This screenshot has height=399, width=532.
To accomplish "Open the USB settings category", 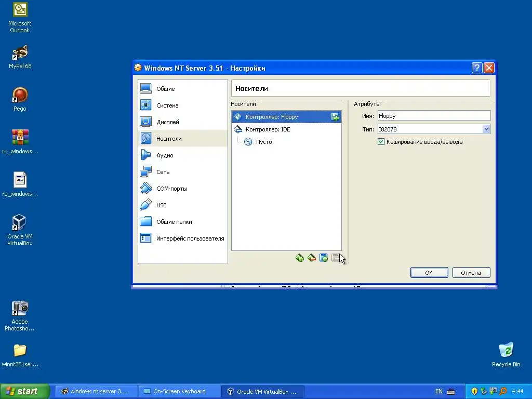I will (x=182, y=205).
